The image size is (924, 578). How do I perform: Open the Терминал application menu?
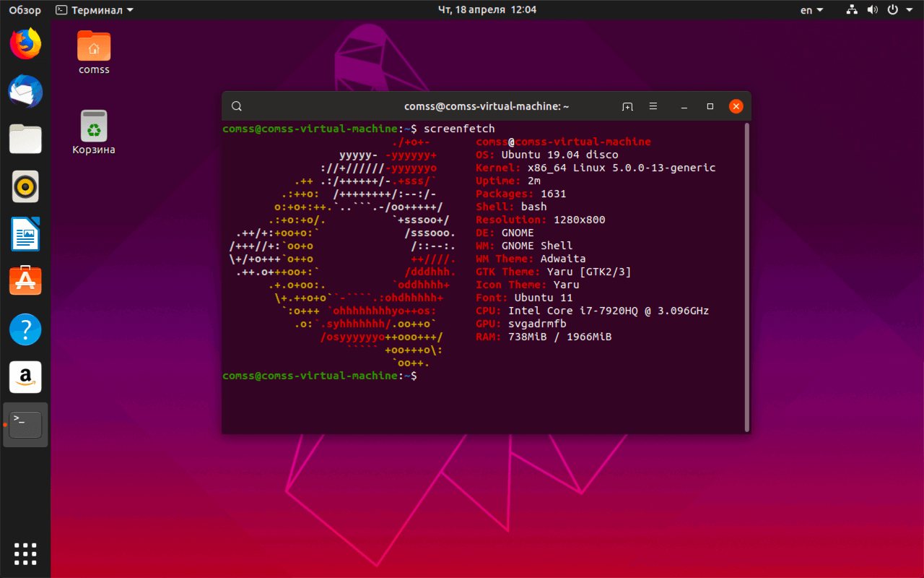pos(95,10)
